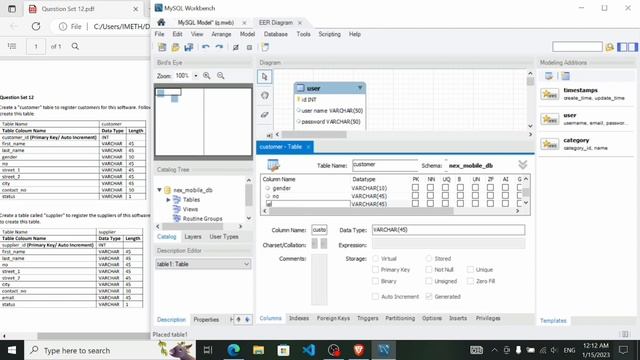Open the File menu in Workbench
640x360 pixels.
coord(159,34)
